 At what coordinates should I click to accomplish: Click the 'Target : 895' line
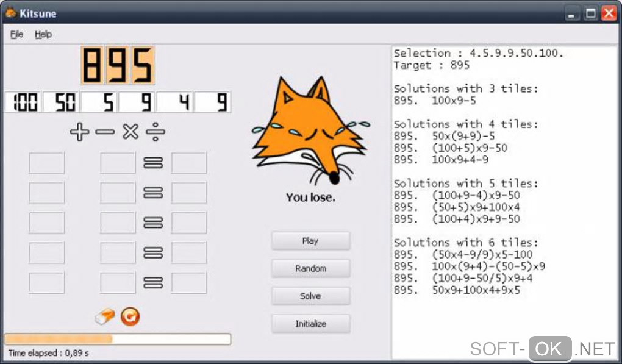click(432, 65)
